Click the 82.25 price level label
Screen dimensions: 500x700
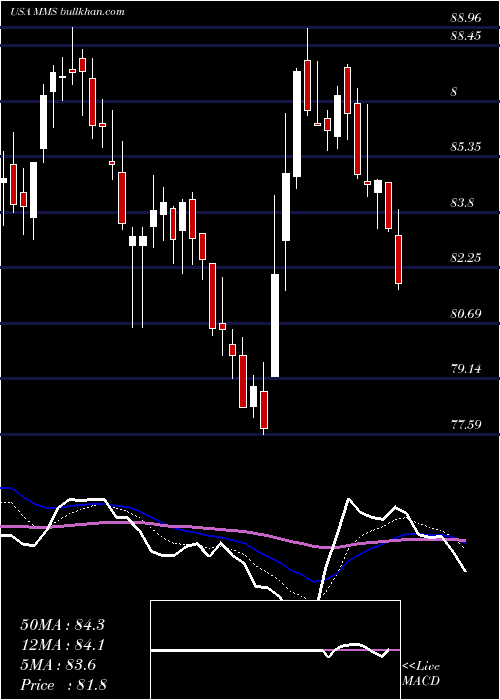click(x=466, y=258)
